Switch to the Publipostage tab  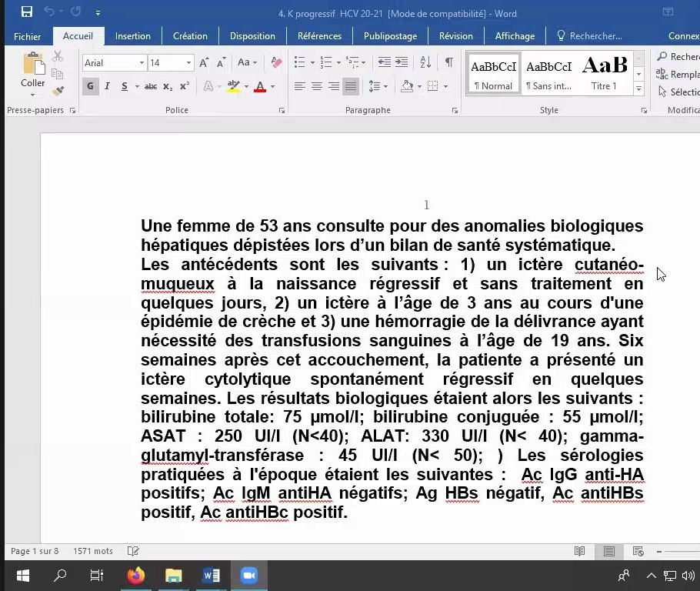coord(390,36)
